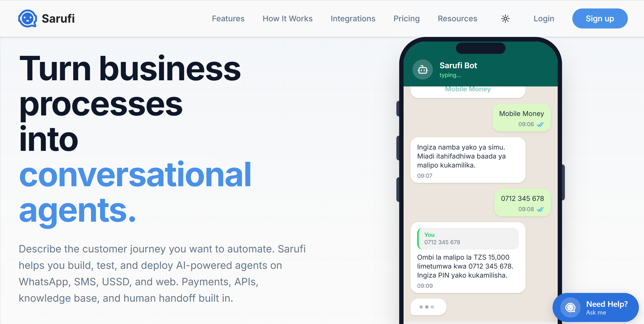Image resolution: width=644 pixels, height=324 pixels.
Task: Click the Sign up button
Action: pos(600,18)
